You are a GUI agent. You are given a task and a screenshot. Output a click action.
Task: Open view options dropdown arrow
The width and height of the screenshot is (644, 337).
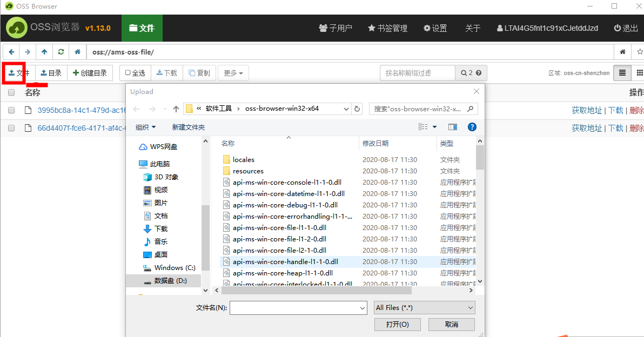click(x=434, y=127)
